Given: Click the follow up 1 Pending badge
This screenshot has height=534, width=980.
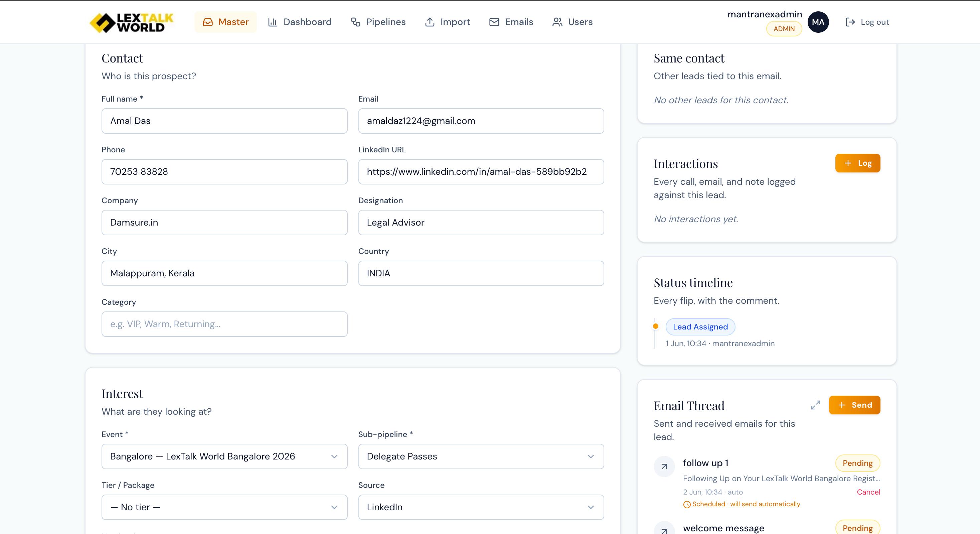Looking at the screenshot, I should (x=857, y=463).
